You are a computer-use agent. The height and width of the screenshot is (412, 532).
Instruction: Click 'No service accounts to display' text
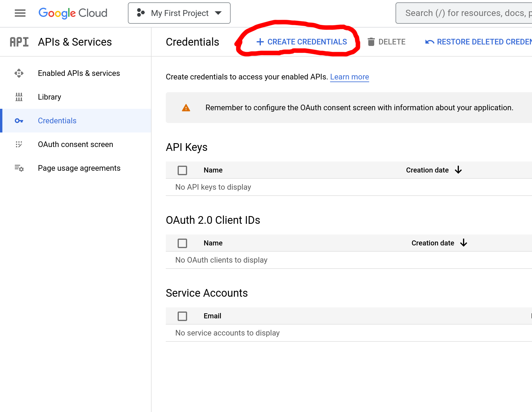(227, 333)
